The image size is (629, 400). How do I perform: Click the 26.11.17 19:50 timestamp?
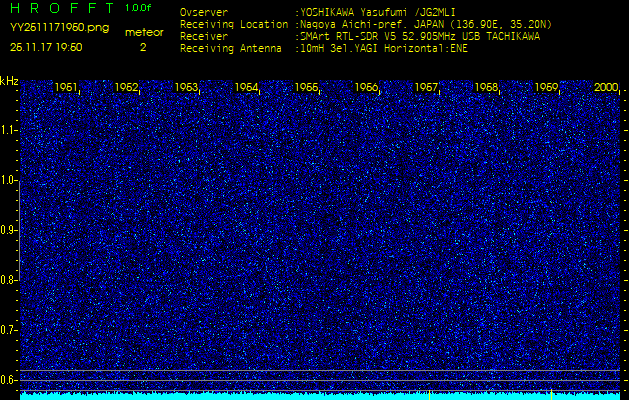pyautogui.click(x=46, y=47)
